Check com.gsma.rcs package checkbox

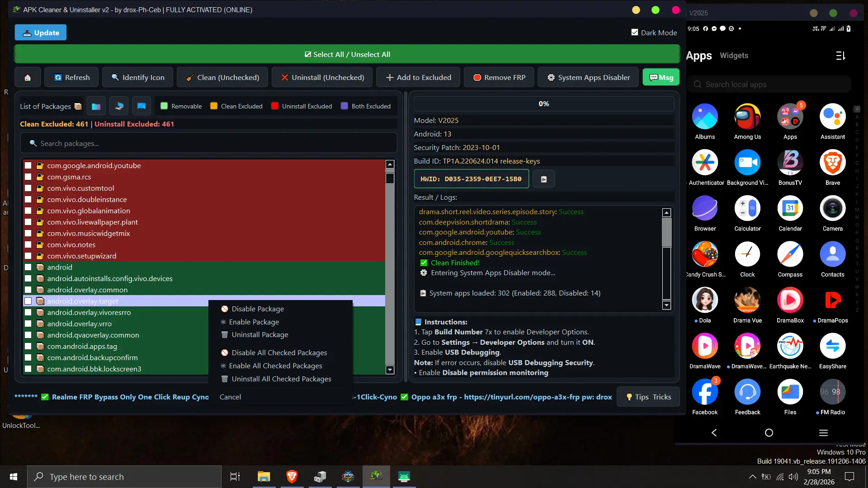(28, 177)
